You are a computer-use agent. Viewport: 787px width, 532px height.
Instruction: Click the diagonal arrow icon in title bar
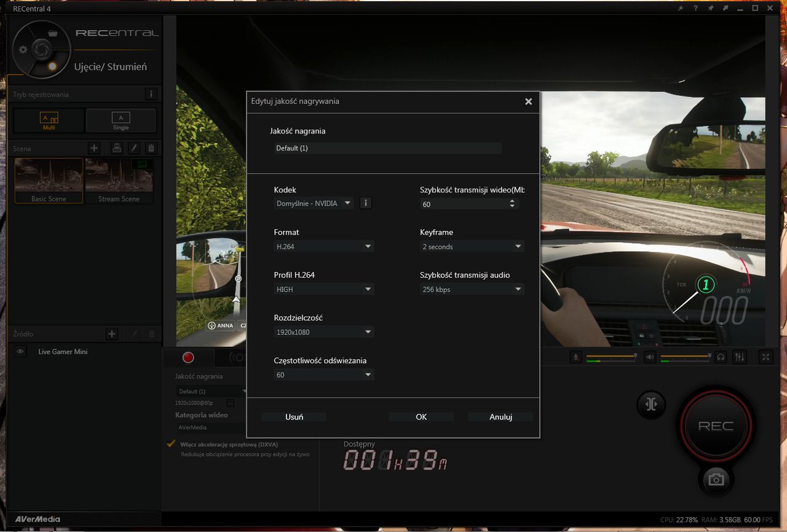[726, 9]
